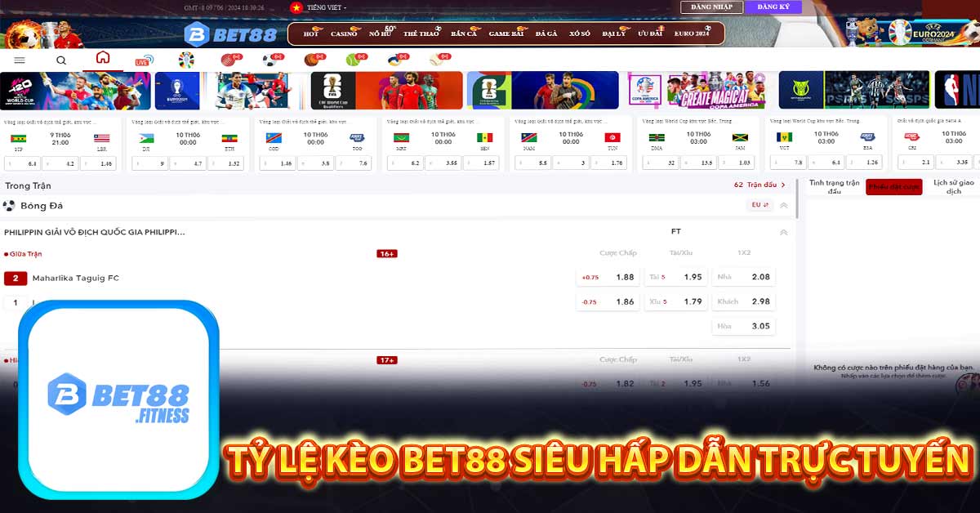Screen dimensions: 980x513
Task: Select handicap +0.75 odds 1.88
Action: click(608, 277)
